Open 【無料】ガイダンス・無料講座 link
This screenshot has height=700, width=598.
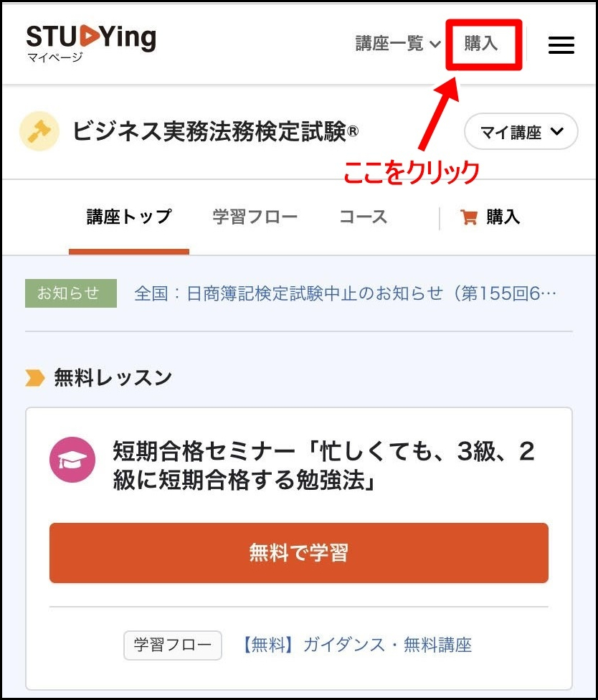point(357,645)
